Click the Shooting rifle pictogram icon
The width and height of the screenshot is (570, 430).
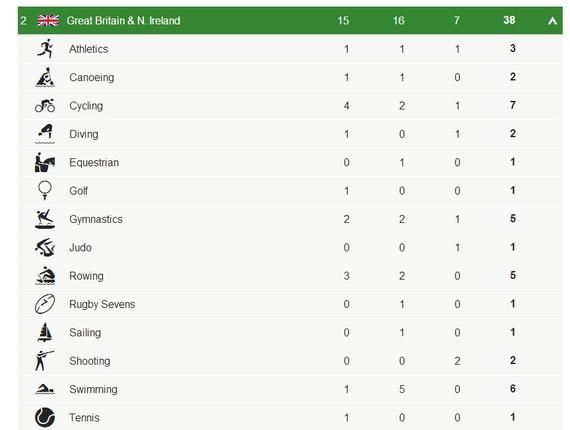pyautogui.click(x=44, y=361)
